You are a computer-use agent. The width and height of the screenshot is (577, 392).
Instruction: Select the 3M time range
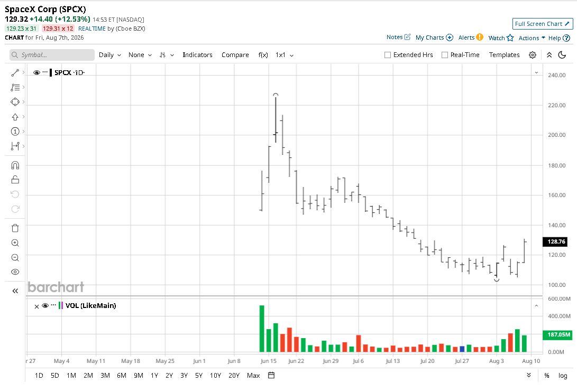105,376
